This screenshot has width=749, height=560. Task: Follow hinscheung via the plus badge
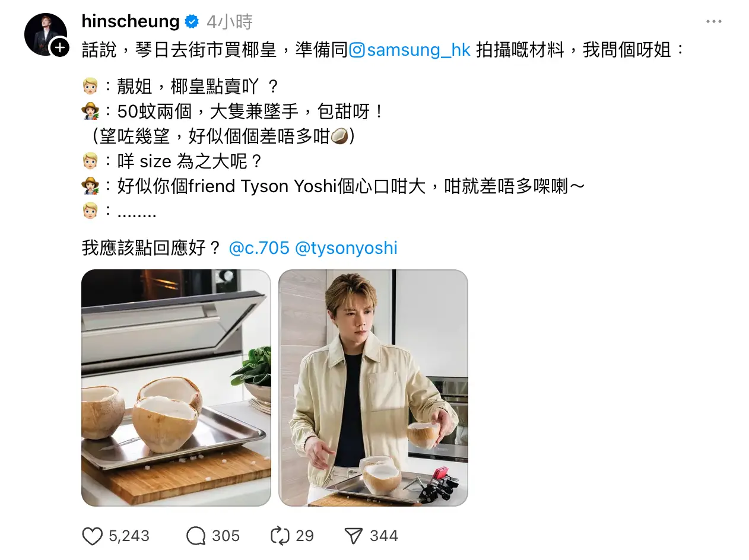60,47
